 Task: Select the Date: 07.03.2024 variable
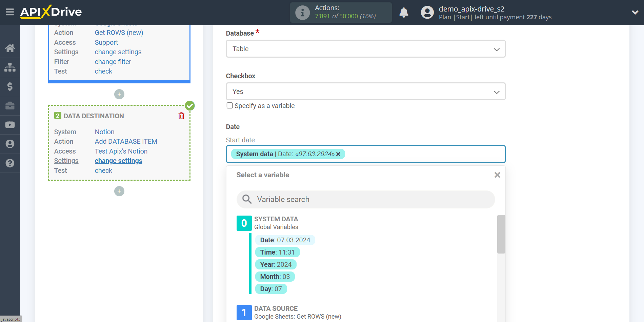pos(285,240)
